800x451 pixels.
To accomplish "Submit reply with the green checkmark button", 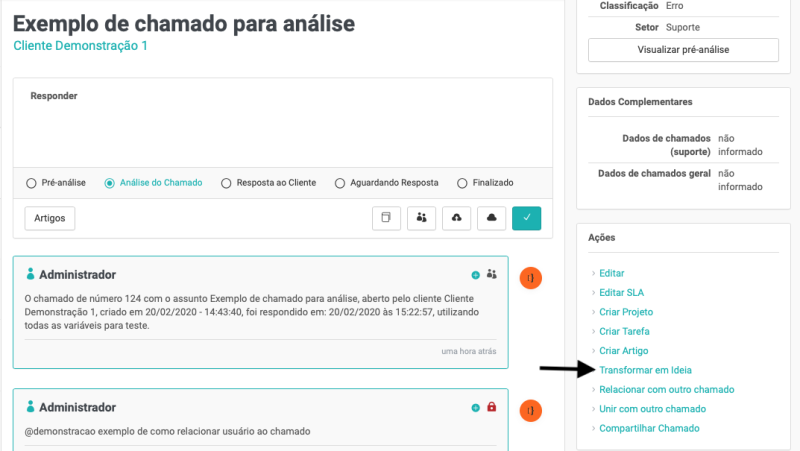I will pos(526,218).
